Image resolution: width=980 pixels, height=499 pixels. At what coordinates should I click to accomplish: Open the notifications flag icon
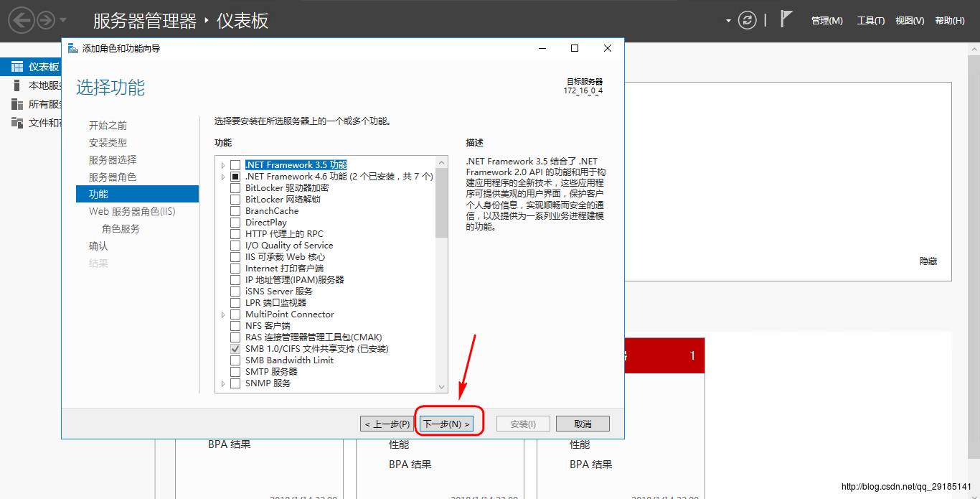[786, 19]
